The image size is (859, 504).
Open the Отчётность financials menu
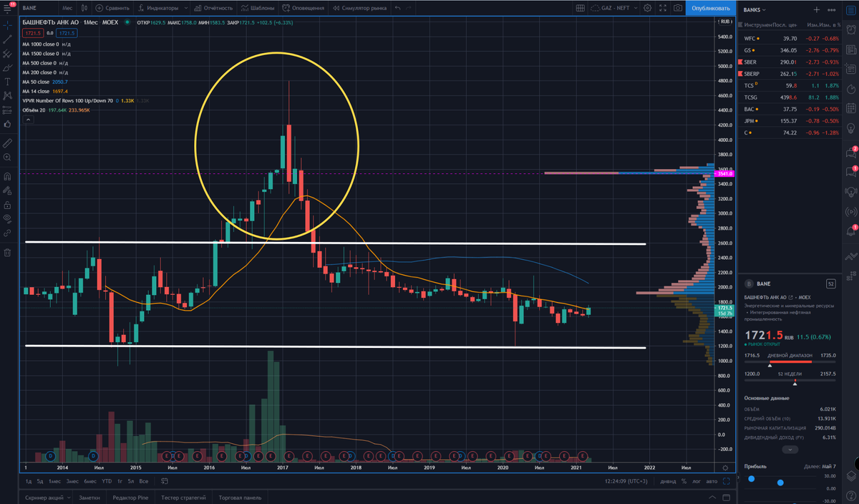214,8
